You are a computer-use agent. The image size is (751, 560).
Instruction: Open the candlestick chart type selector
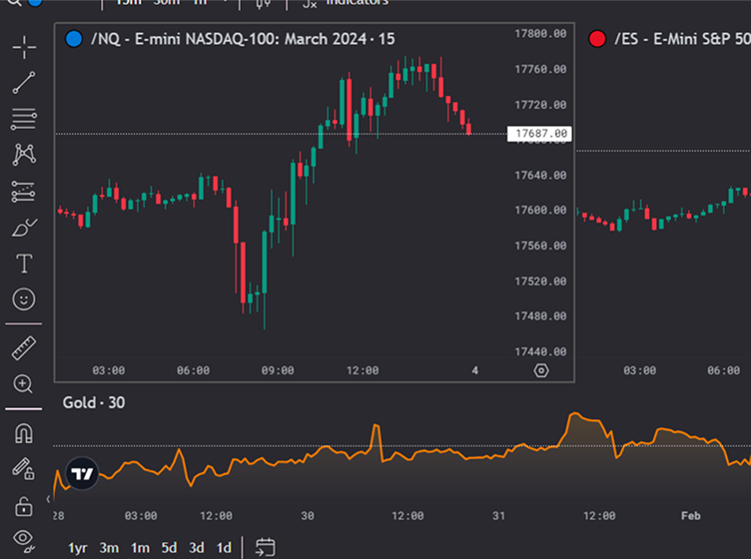tap(263, 4)
